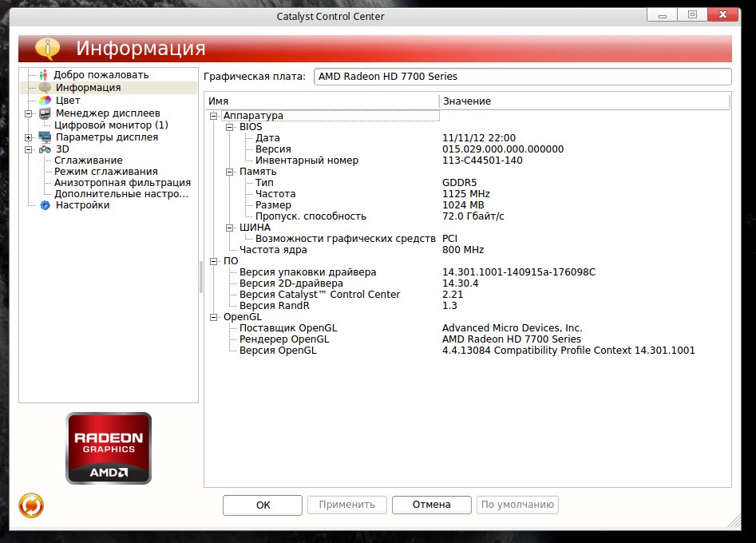Click the Welcome people icon in sidebar
This screenshot has height=543, width=756.
point(43,75)
